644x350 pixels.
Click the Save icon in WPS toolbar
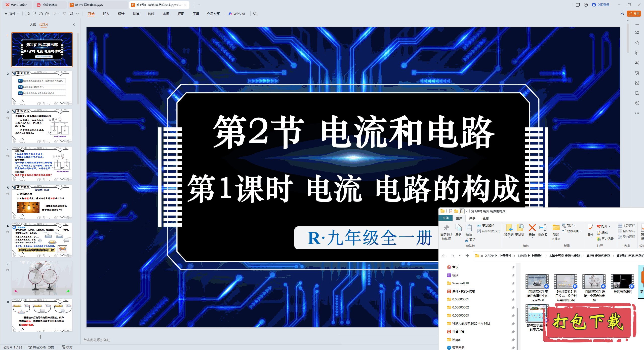pos(28,14)
